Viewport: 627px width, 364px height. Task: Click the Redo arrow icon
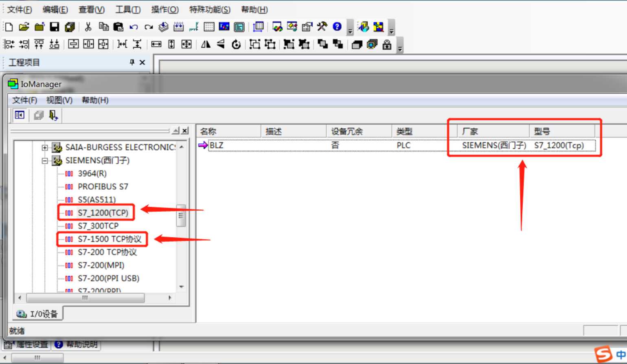point(149,27)
